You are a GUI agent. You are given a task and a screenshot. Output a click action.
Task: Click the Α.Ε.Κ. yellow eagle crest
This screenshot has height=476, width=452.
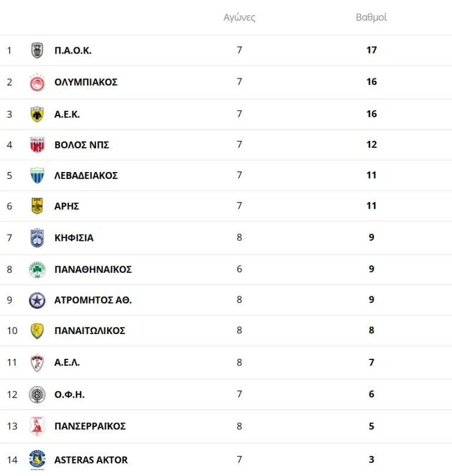pos(37,114)
